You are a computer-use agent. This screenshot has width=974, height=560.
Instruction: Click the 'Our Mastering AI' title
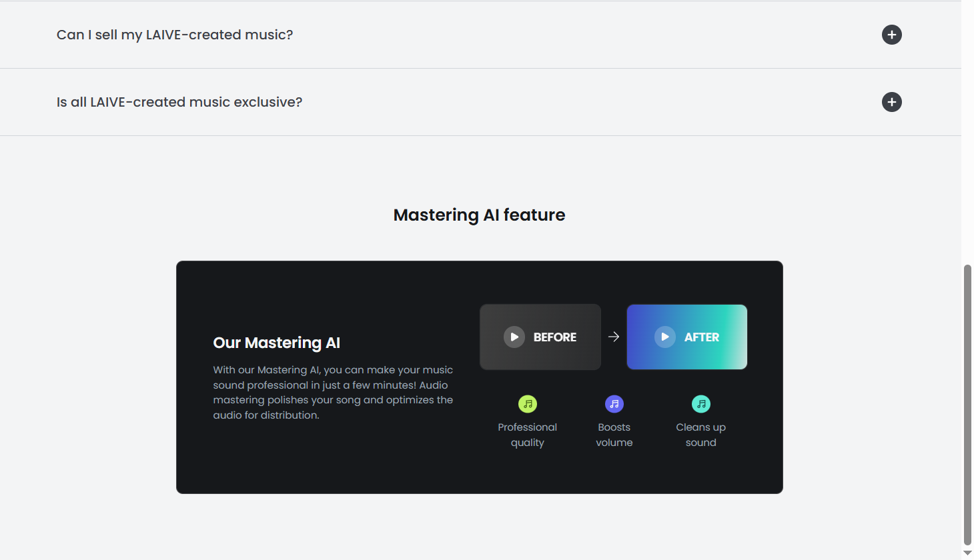(x=276, y=343)
